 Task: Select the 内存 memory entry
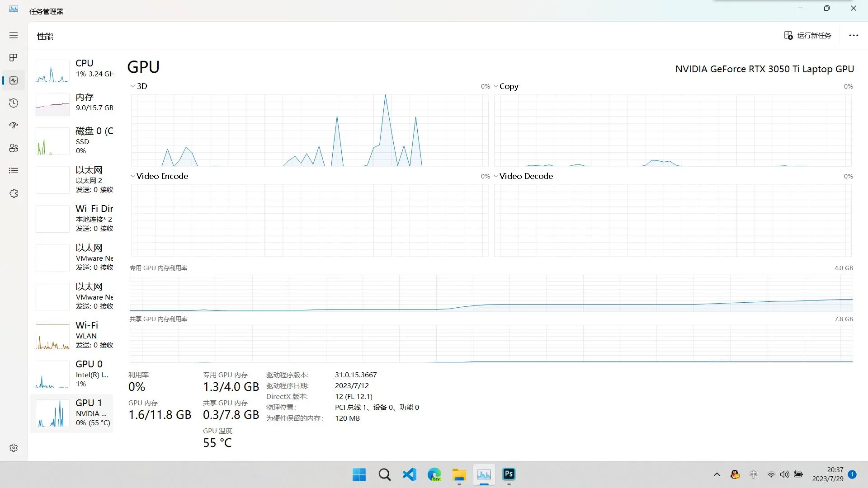tap(72, 104)
